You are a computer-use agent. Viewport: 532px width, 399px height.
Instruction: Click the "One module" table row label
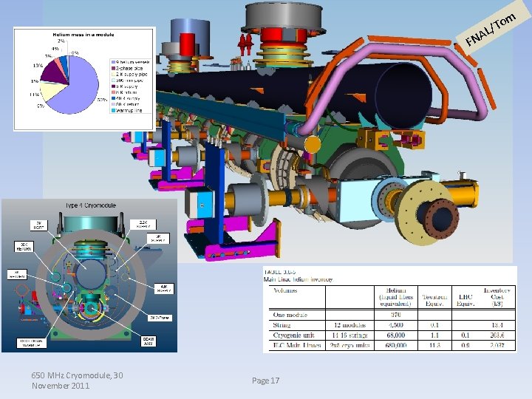290,315
